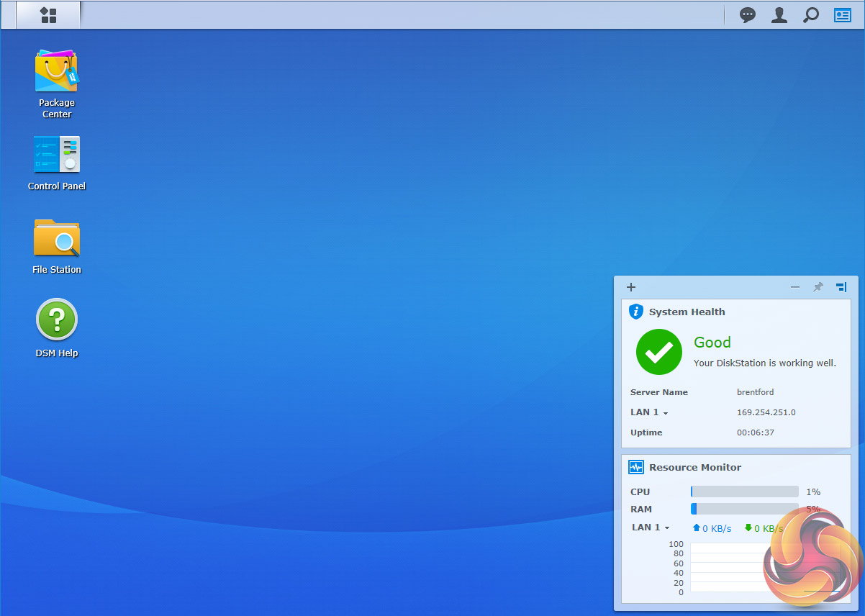Click the System Health shield icon
Image resolution: width=865 pixels, height=616 pixels.
coord(636,312)
